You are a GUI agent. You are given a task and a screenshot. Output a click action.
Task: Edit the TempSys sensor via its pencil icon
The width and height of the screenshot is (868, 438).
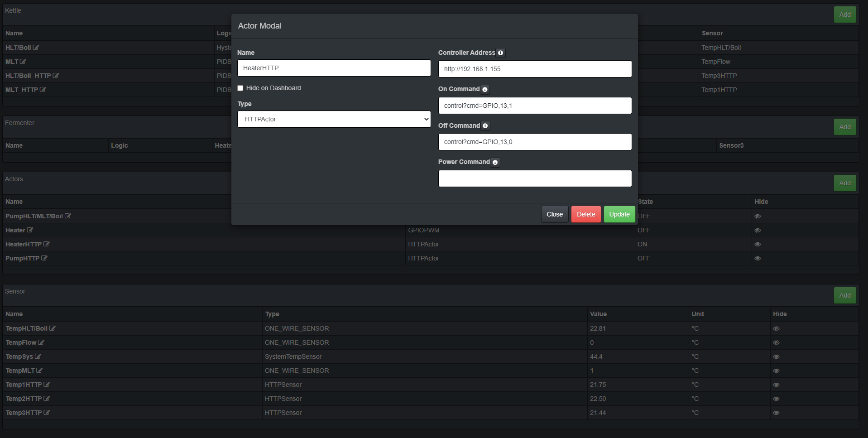click(38, 356)
